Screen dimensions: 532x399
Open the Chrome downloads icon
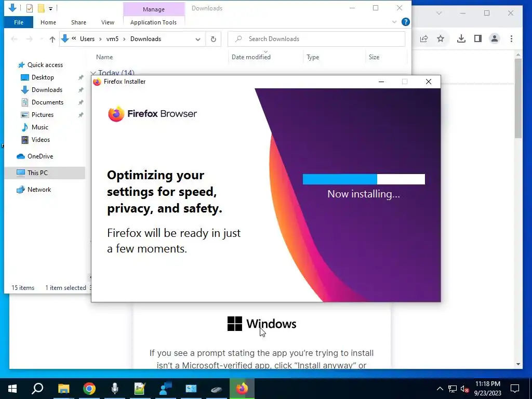[x=461, y=38]
